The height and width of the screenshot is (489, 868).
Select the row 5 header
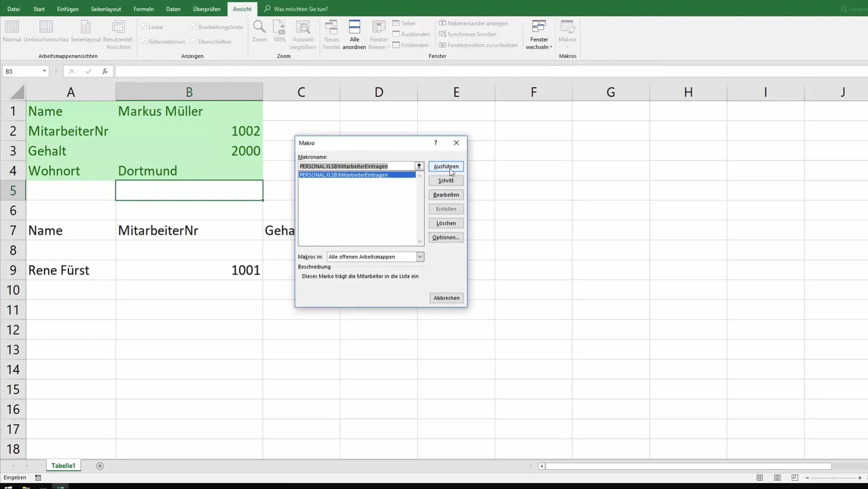click(x=13, y=191)
